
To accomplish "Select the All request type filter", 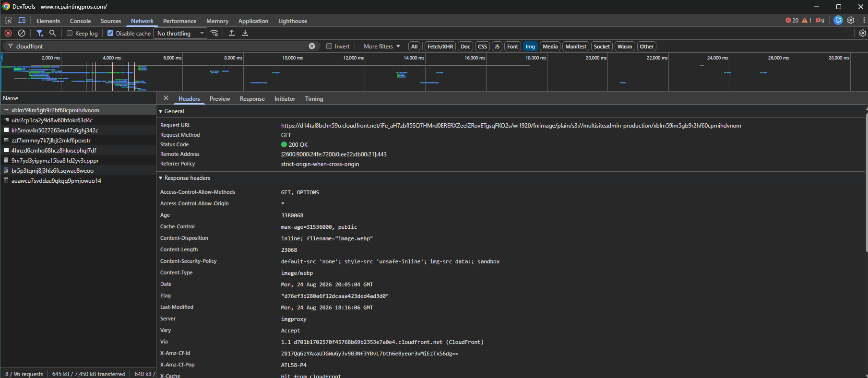I will (x=415, y=47).
